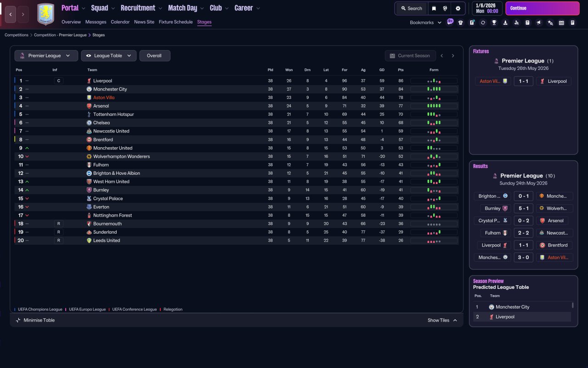Open Competitions breadcrumb link
This screenshot has width=588, height=368.
pos(17,35)
